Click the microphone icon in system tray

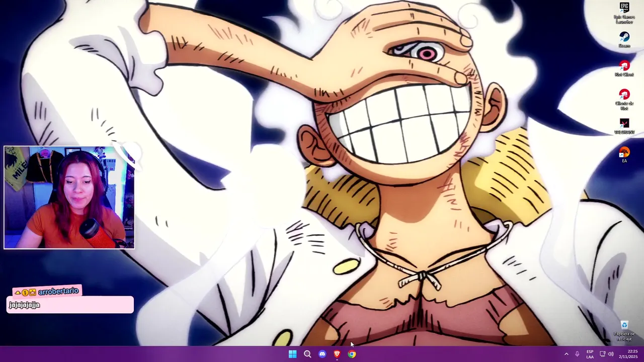coord(577,354)
